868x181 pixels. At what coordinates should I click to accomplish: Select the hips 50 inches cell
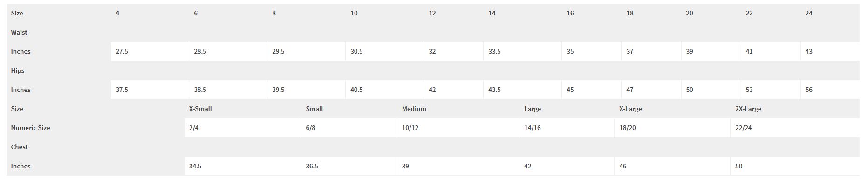point(711,90)
